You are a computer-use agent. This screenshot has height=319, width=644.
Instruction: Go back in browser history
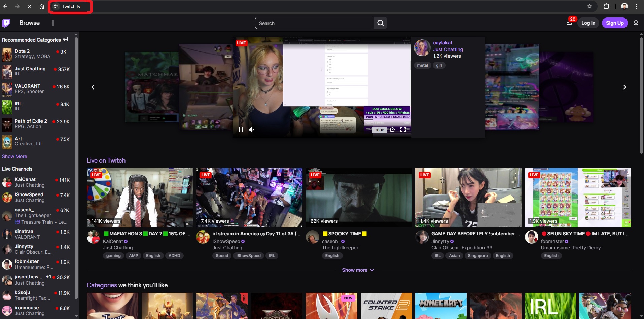click(x=5, y=6)
